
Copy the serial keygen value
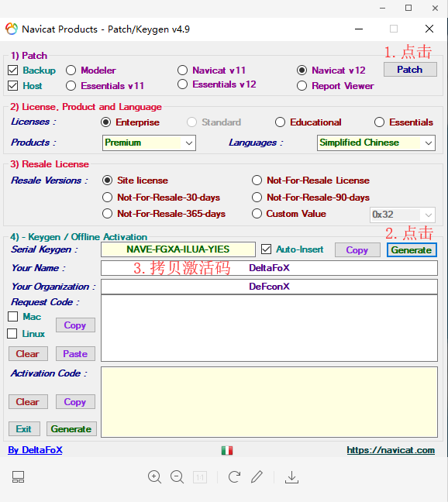[357, 250]
